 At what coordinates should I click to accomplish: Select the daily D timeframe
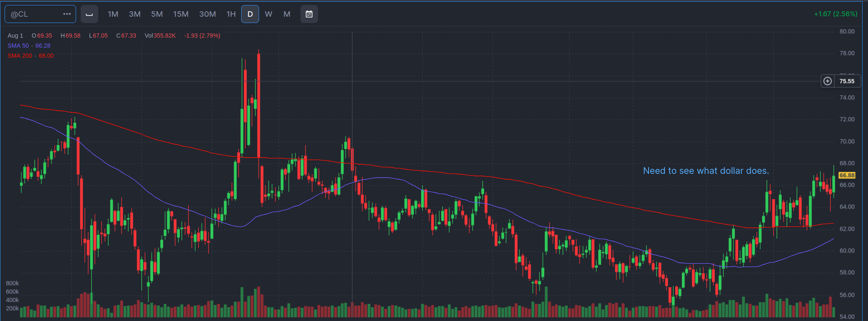point(250,14)
